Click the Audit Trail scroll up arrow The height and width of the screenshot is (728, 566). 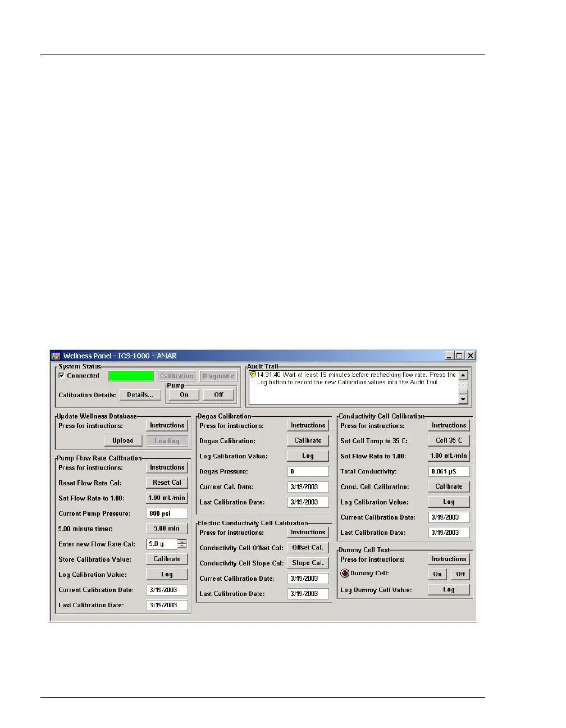point(463,375)
